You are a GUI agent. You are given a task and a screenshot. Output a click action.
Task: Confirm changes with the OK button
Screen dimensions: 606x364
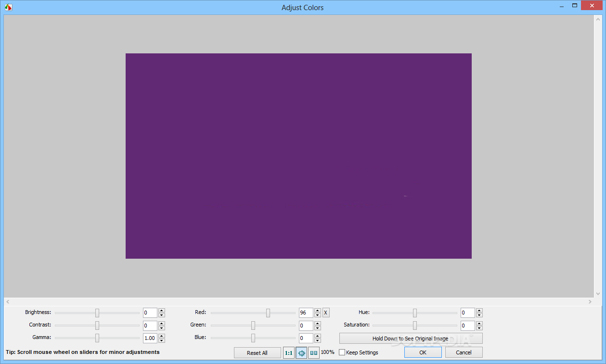point(423,352)
